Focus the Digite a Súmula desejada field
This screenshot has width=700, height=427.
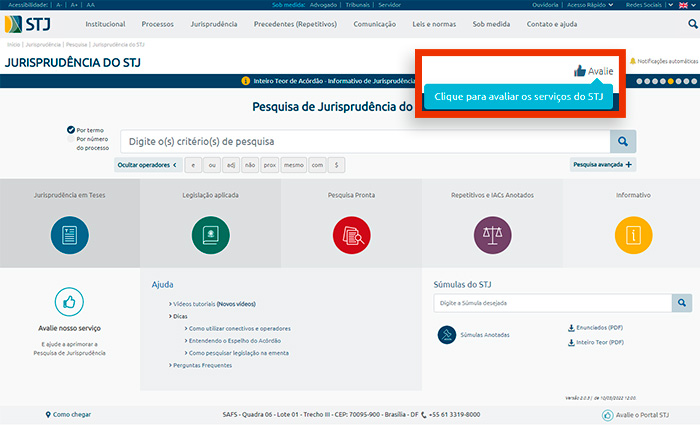tap(553, 303)
